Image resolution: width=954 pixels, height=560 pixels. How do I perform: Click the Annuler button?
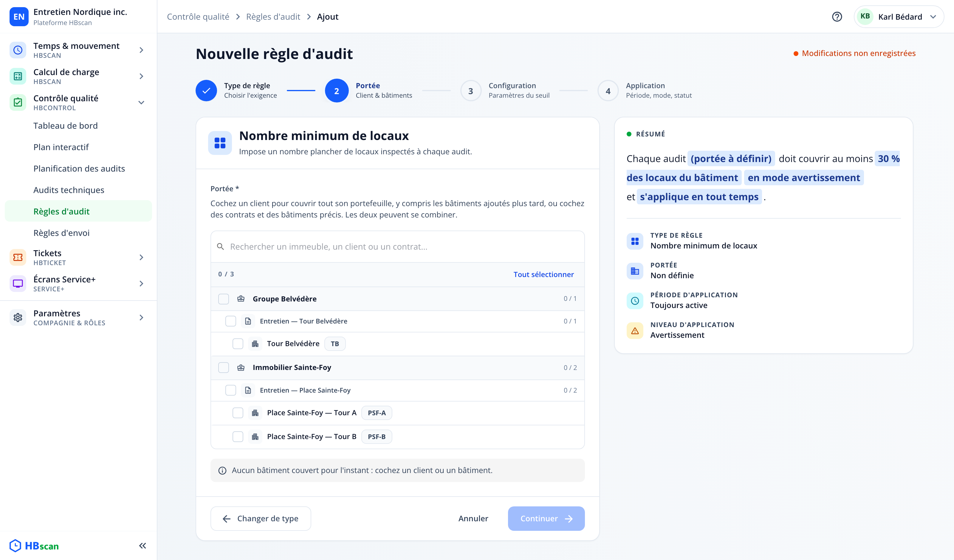(x=473, y=518)
